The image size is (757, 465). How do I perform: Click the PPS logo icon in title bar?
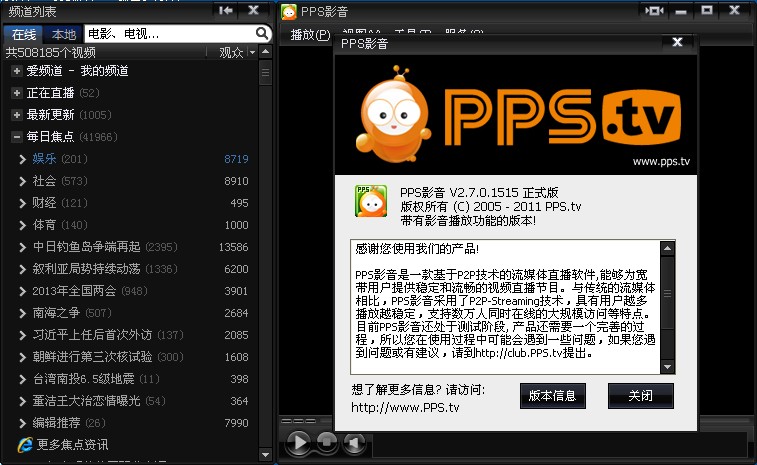point(289,11)
